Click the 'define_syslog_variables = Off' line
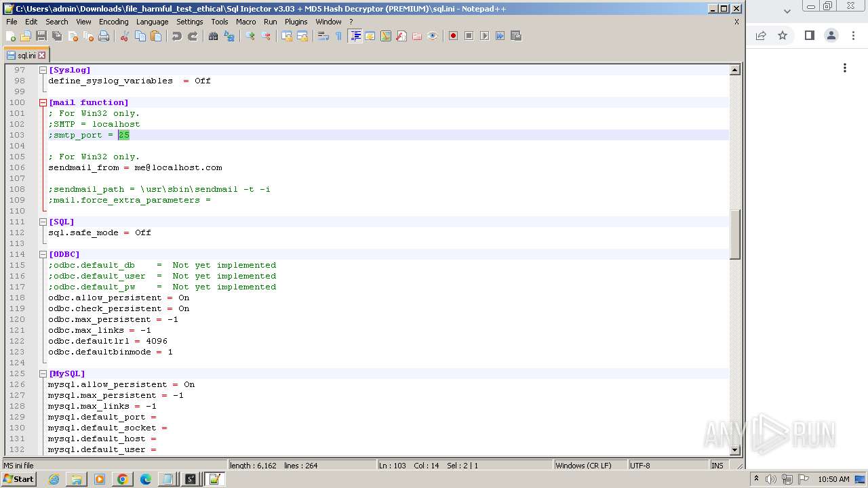The width and height of the screenshot is (868, 488). pyautogui.click(x=130, y=81)
